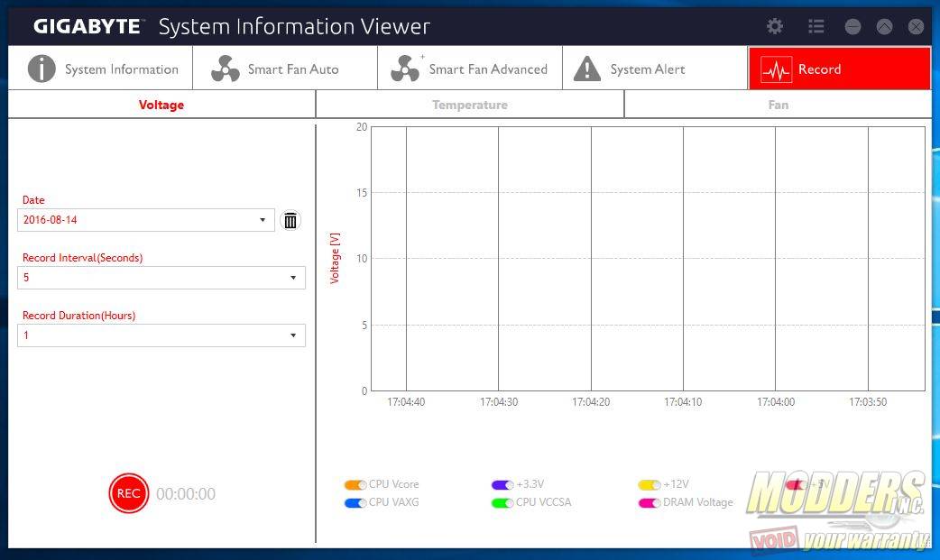Toggle the CPU VCCSA voltage line
The height and width of the screenshot is (560, 940).
pyautogui.click(x=502, y=502)
